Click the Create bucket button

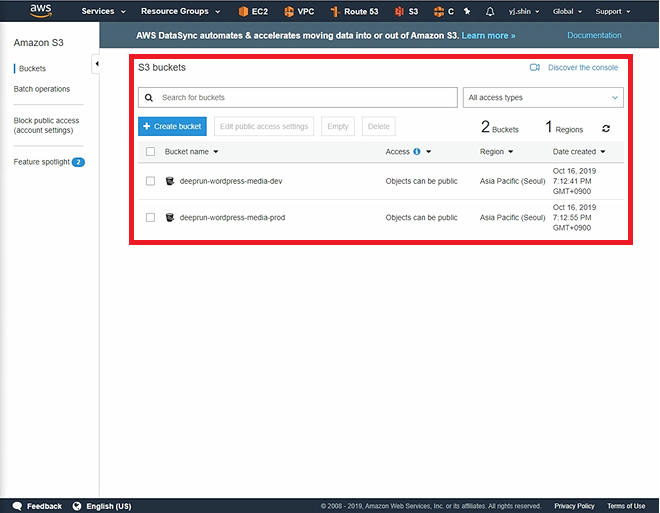coord(172,126)
